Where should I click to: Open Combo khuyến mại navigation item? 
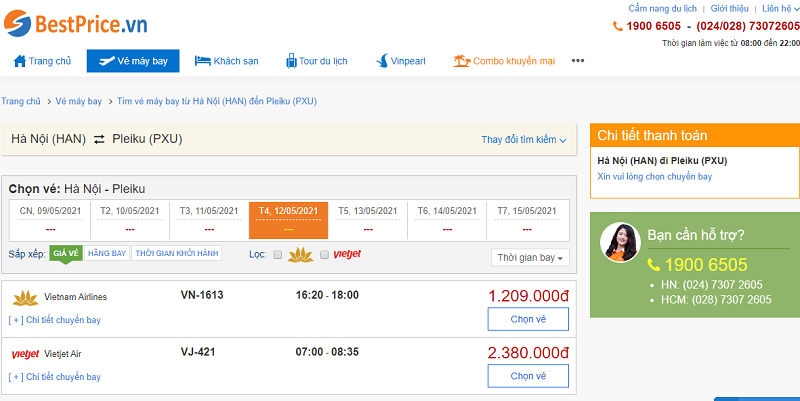tap(504, 61)
